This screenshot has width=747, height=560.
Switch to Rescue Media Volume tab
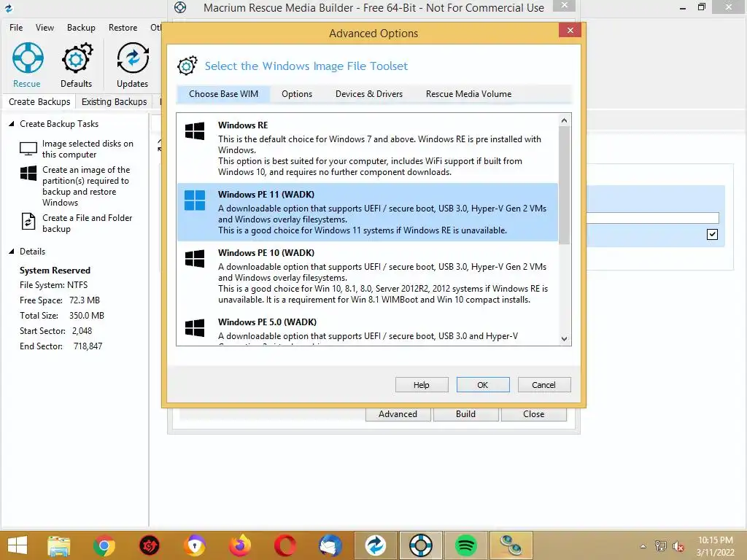click(469, 94)
